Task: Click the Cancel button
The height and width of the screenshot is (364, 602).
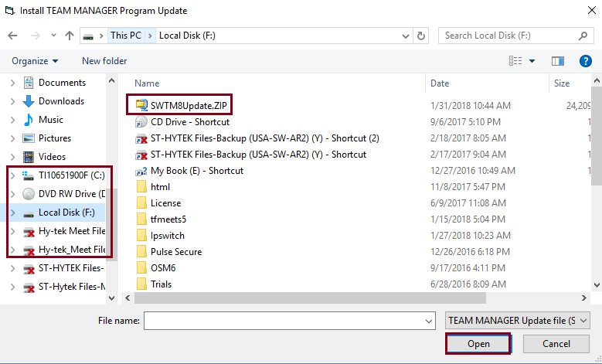Action: 556,344
